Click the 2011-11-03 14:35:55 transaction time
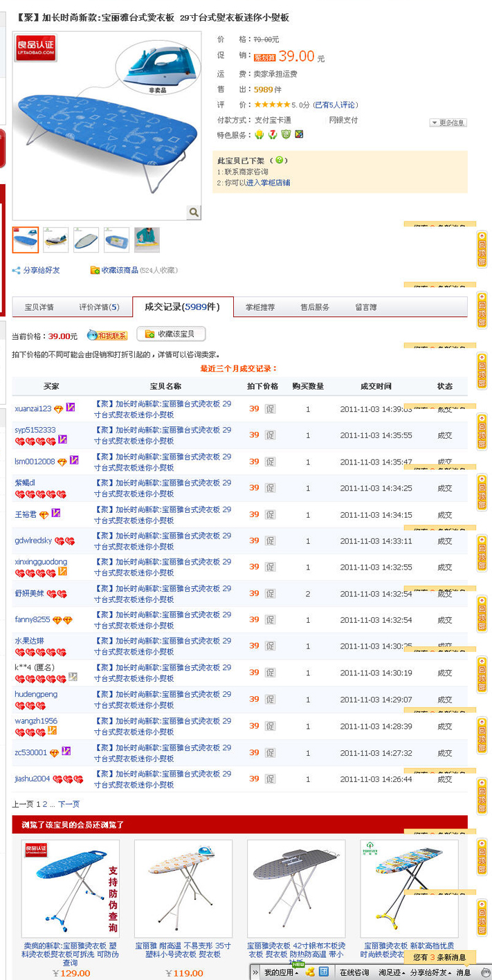492x980 pixels. 376,435
